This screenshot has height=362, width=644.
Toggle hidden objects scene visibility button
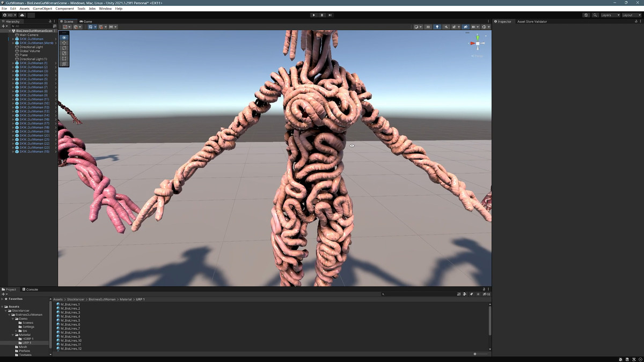tap(465, 27)
